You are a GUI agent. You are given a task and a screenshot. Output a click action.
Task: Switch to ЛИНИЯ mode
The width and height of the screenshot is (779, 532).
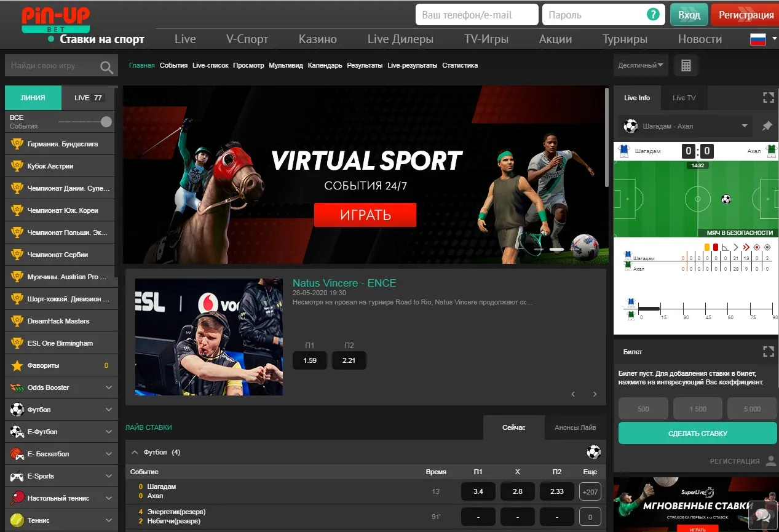(x=33, y=98)
